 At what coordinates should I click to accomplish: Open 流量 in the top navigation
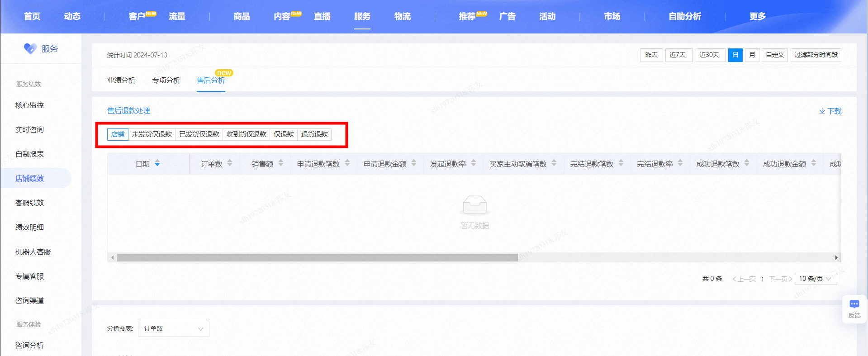[177, 16]
